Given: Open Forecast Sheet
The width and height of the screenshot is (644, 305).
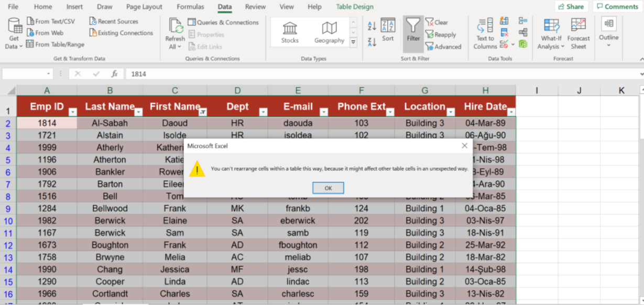Looking at the screenshot, I should (578, 34).
